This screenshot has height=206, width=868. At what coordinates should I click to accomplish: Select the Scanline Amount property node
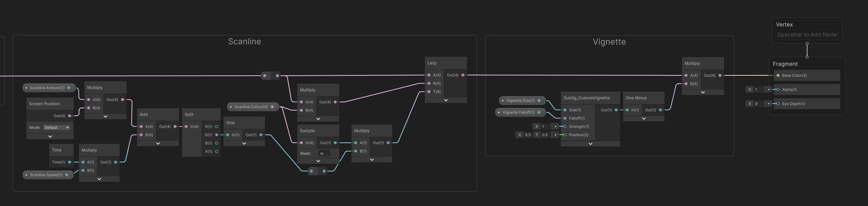coord(49,88)
